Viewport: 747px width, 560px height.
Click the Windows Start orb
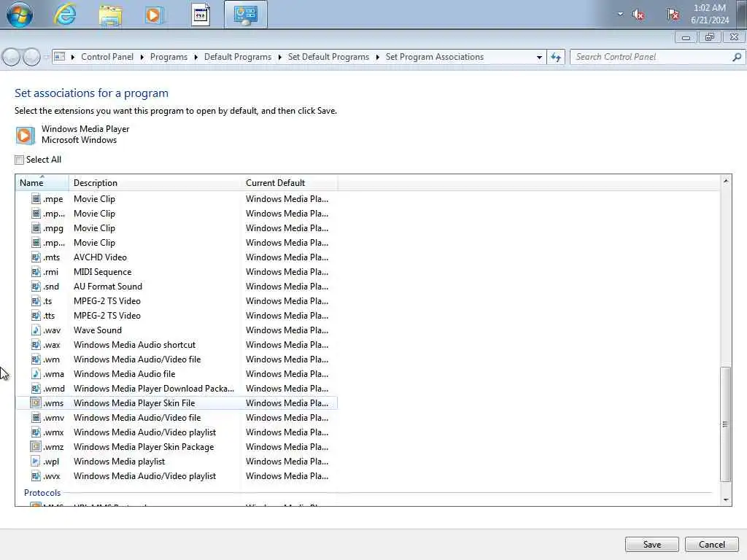(20, 15)
